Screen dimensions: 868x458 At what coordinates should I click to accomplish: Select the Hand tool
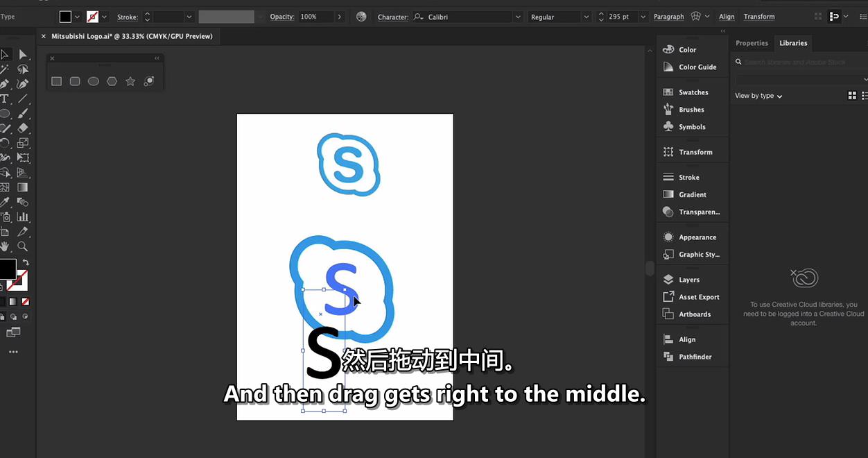point(4,246)
